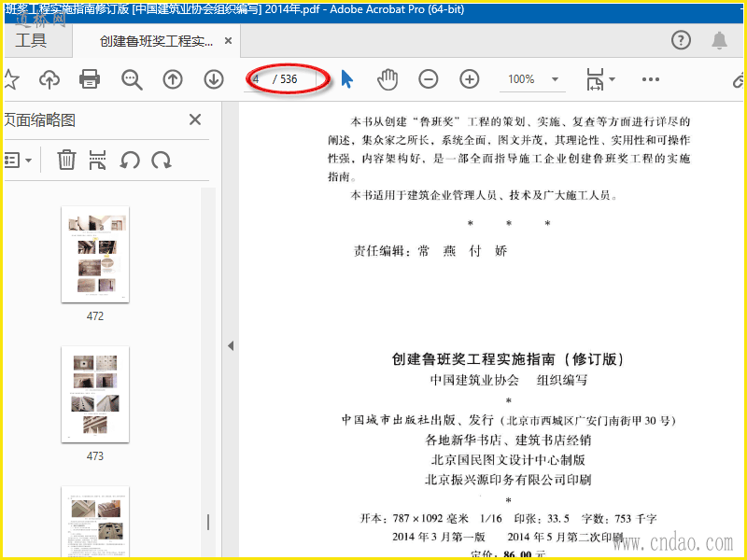Rotate pages clockwise
Screen dimensions: 747x560
(162, 160)
